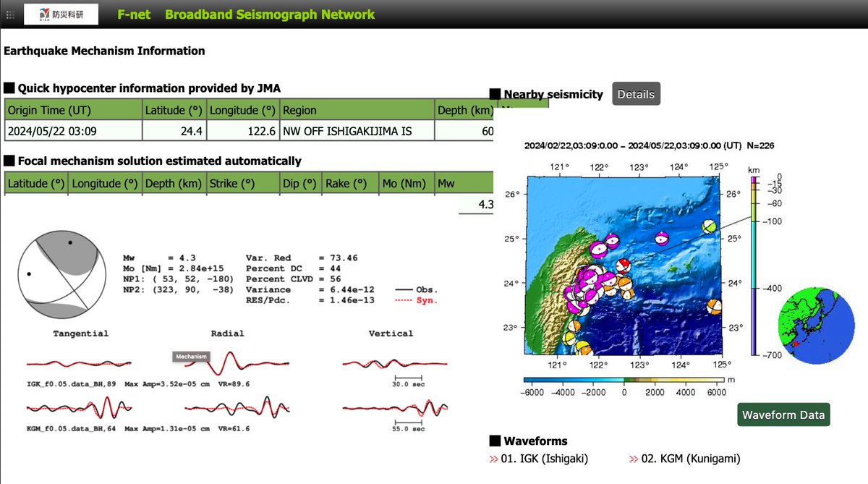Select the Origin Time (UT) column header

click(x=73, y=110)
